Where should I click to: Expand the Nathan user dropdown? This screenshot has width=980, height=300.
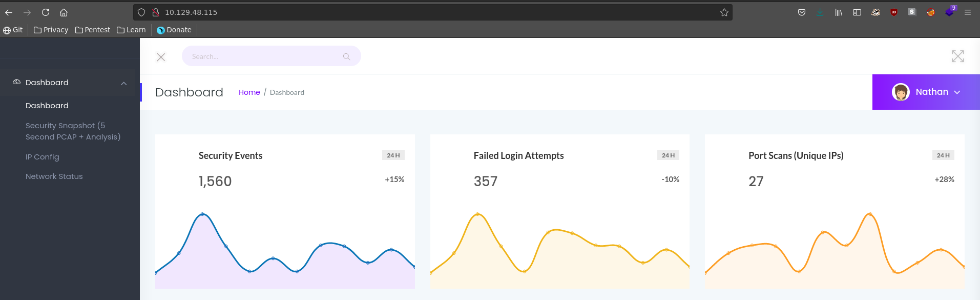click(957, 92)
